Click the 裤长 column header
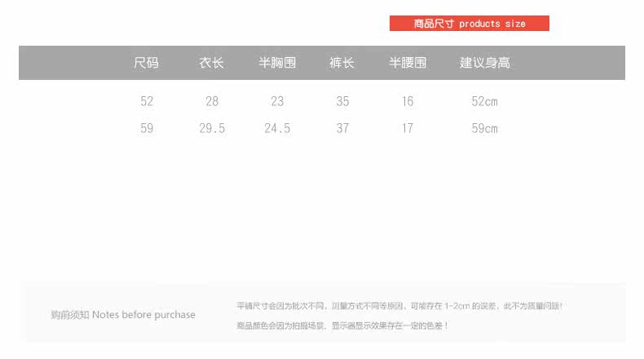644x359 pixels. click(x=342, y=63)
